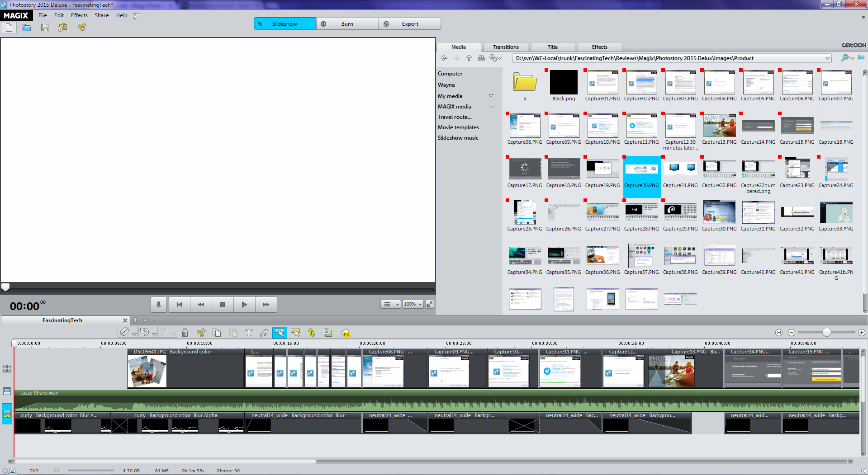Viewport: 868px width, 475px height.
Task: Switch to the Transitions tab
Action: coord(506,47)
